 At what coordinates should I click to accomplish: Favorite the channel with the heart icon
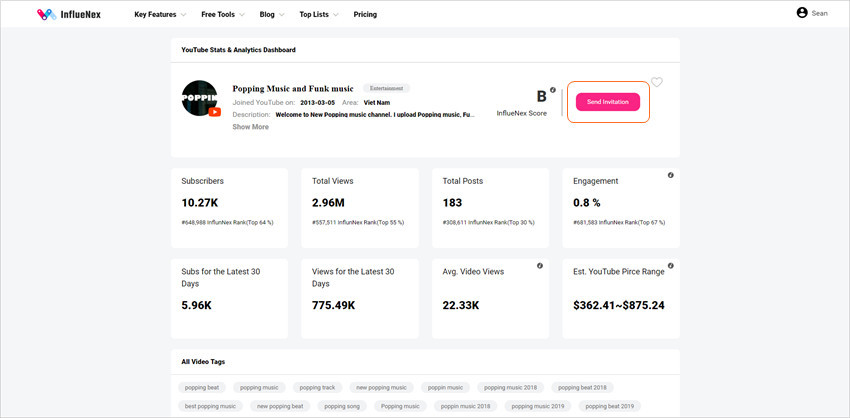pyautogui.click(x=656, y=82)
